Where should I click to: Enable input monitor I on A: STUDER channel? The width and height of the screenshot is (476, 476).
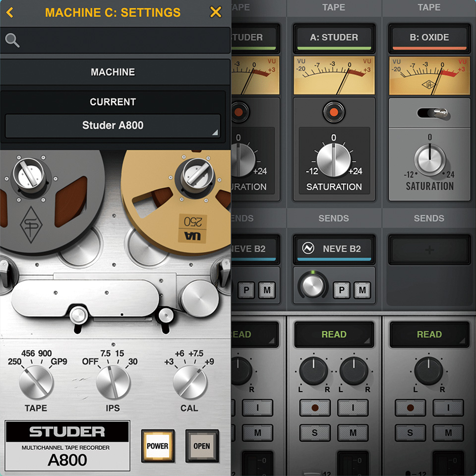pos(353,408)
